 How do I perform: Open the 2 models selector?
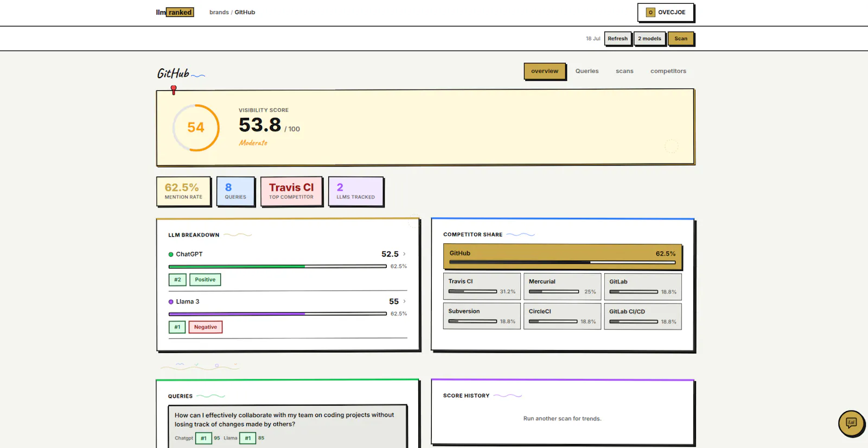pos(649,39)
